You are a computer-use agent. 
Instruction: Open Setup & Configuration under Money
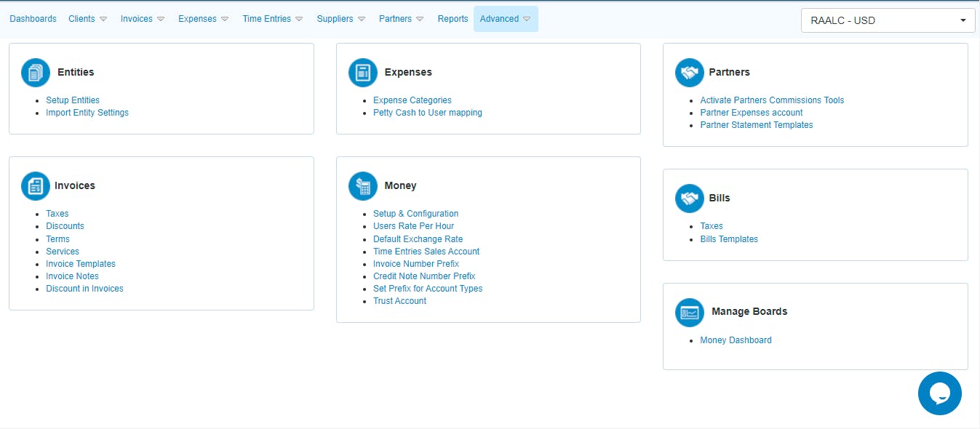pyautogui.click(x=416, y=214)
